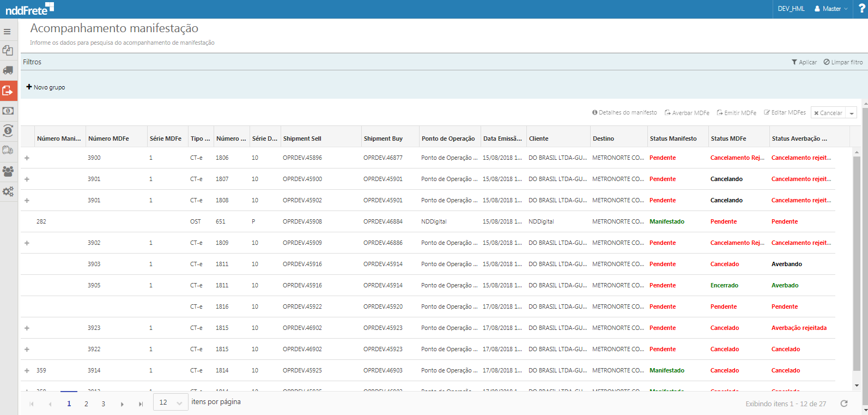Open the Master user menu
The image size is (868, 415).
(831, 9)
